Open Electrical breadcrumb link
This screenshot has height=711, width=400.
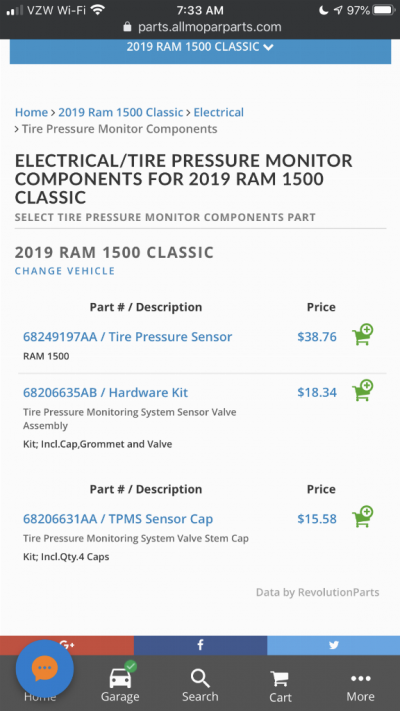(x=219, y=112)
